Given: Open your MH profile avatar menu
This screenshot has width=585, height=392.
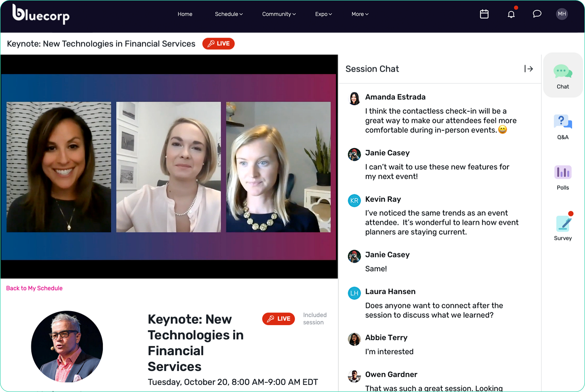Looking at the screenshot, I should point(562,14).
